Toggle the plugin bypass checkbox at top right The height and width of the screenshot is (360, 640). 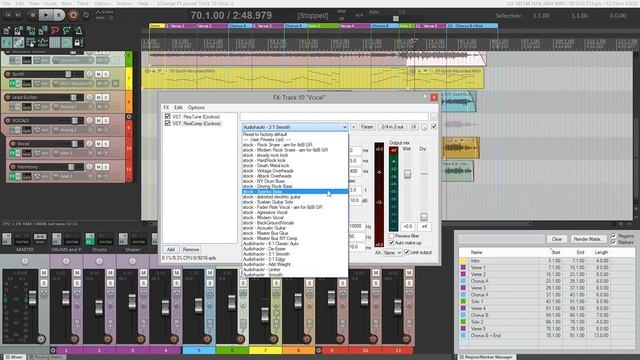[434, 127]
